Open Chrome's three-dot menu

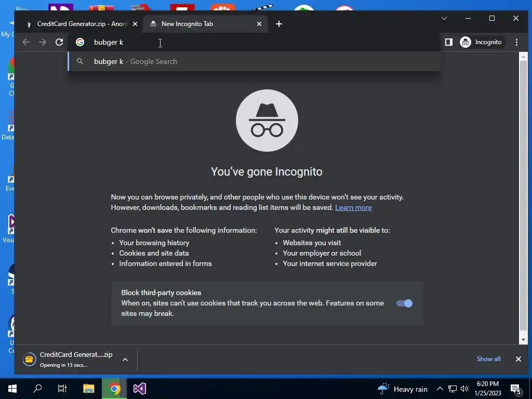point(516,42)
